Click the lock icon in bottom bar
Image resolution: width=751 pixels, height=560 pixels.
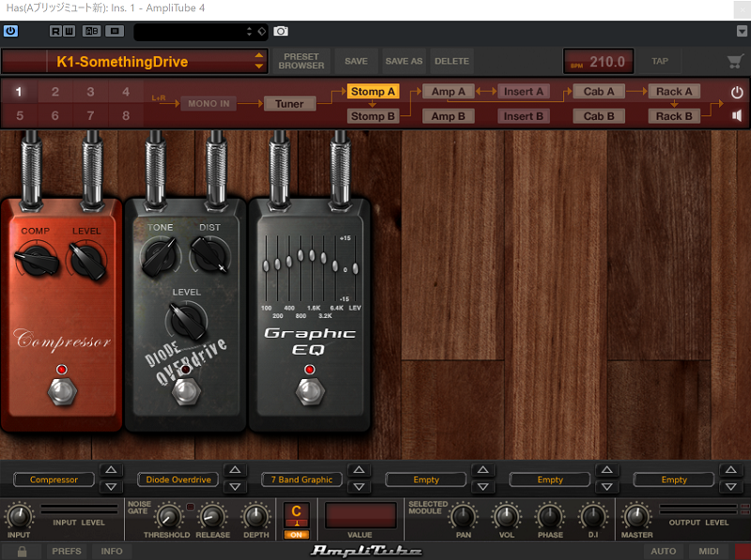22,551
